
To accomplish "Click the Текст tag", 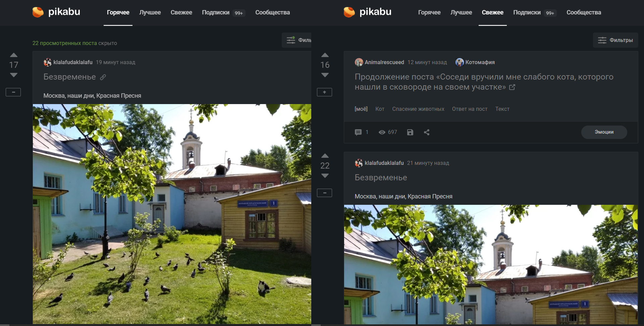I will 502,109.
